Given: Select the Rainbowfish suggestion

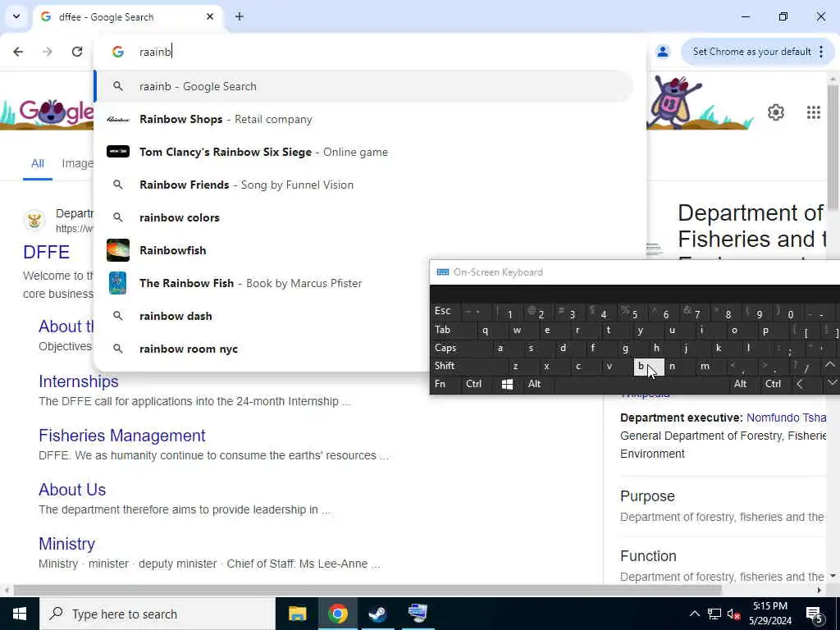Looking at the screenshot, I should [363, 250].
